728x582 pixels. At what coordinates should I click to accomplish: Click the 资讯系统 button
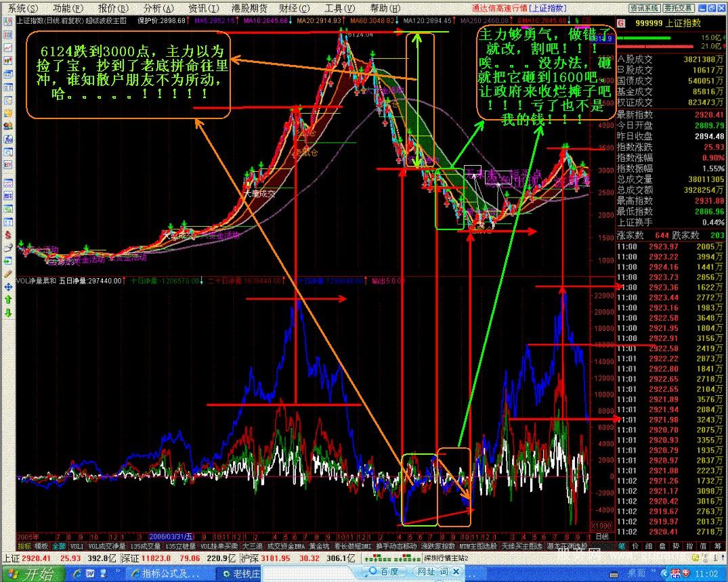coord(644,8)
